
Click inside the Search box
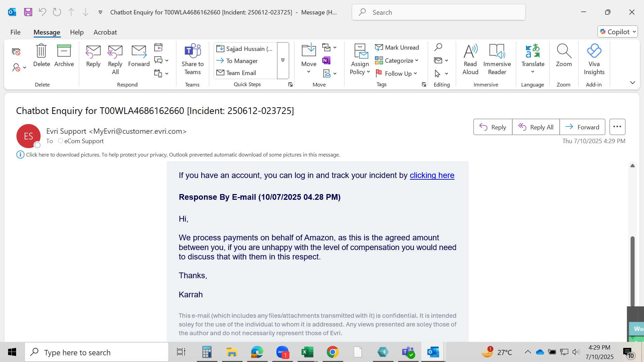(x=438, y=12)
